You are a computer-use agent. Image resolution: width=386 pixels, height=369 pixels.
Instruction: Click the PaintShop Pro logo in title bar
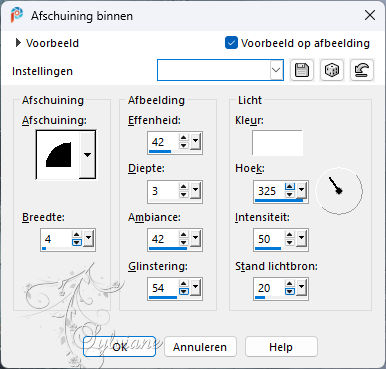[16, 15]
